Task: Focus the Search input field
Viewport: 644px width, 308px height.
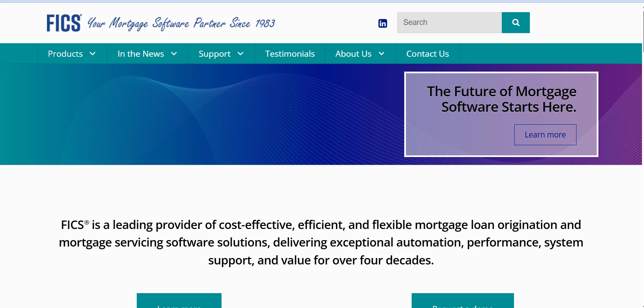Action: click(449, 23)
